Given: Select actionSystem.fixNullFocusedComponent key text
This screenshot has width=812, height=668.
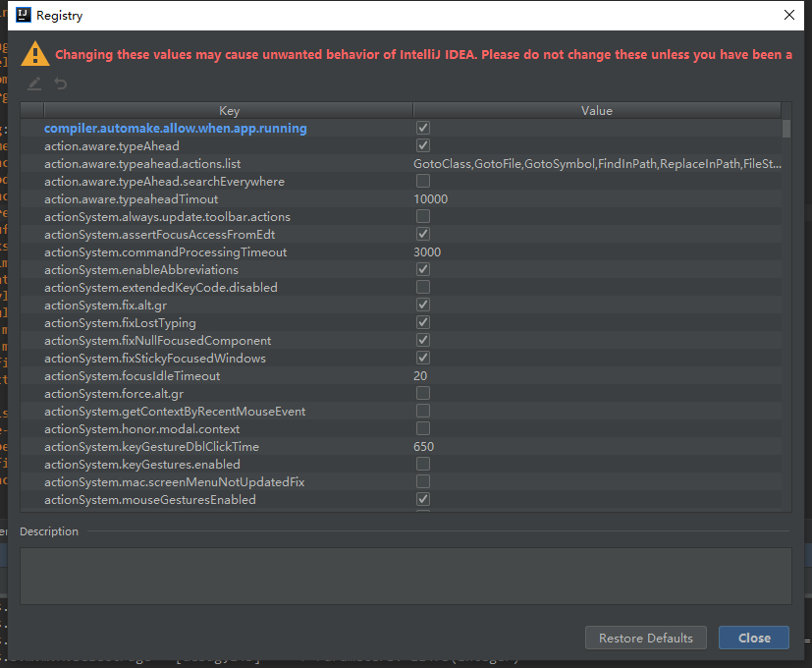Looking at the screenshot, I should click(157, 341).
